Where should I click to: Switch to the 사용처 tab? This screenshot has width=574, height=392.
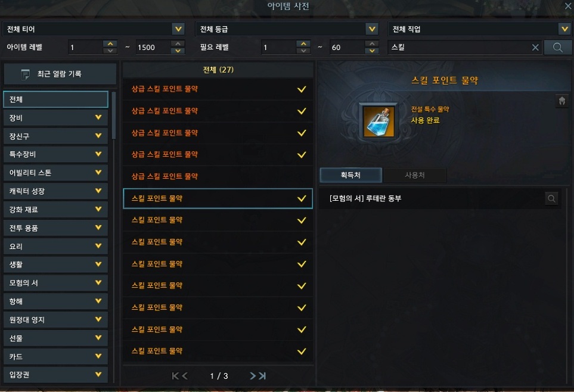click(415, 175)
